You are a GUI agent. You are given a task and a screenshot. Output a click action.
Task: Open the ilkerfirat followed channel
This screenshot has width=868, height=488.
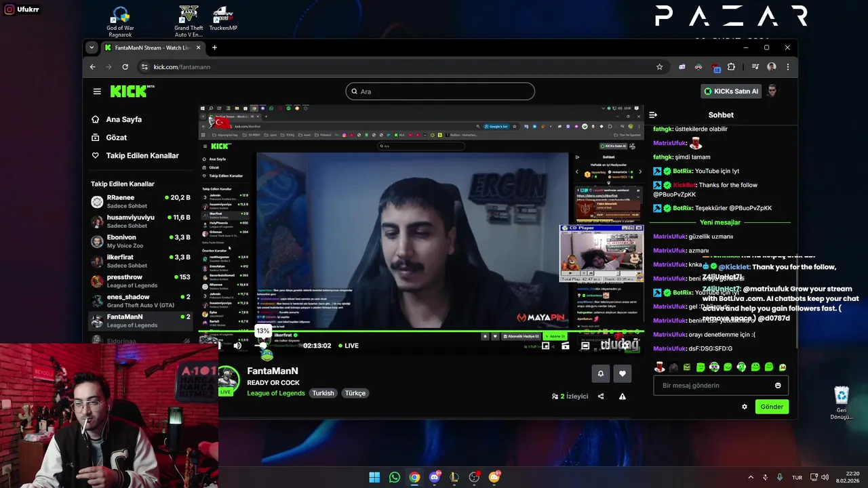[141, 261]
